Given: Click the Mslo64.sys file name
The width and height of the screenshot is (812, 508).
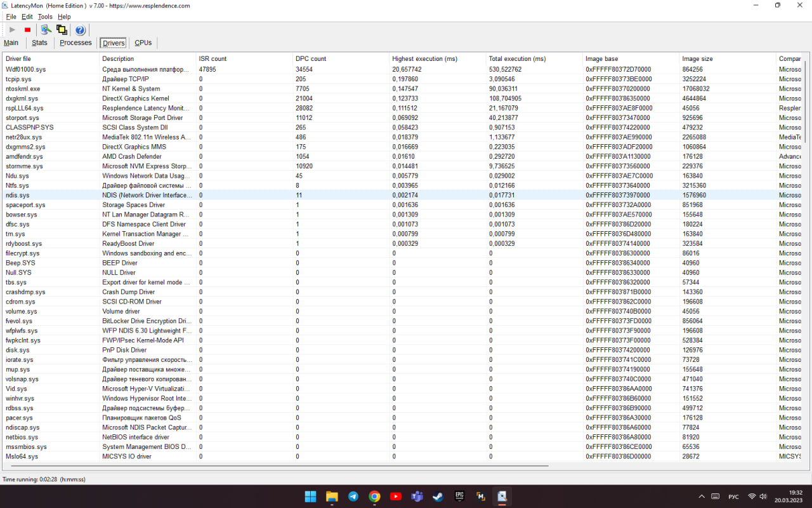Looking at the screenshot, I should pos(22,457).
